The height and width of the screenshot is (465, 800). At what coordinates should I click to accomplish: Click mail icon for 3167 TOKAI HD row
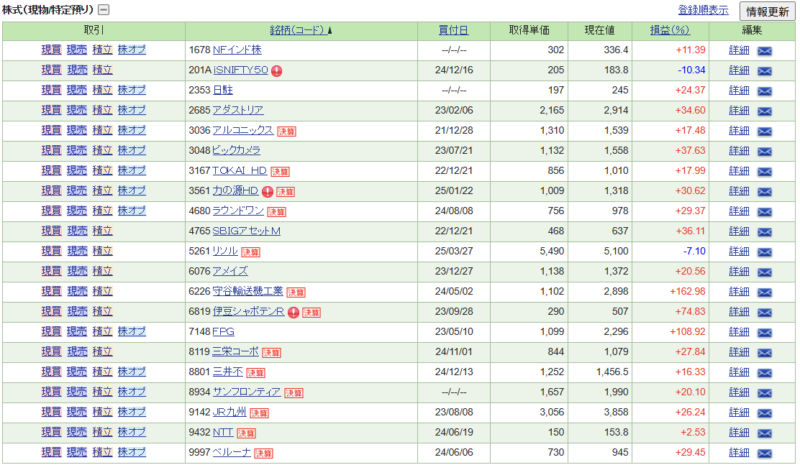point(764,172)
